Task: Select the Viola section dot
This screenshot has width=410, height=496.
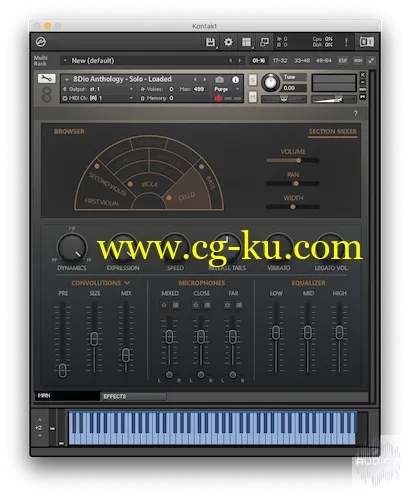Action: coord(130,184)
